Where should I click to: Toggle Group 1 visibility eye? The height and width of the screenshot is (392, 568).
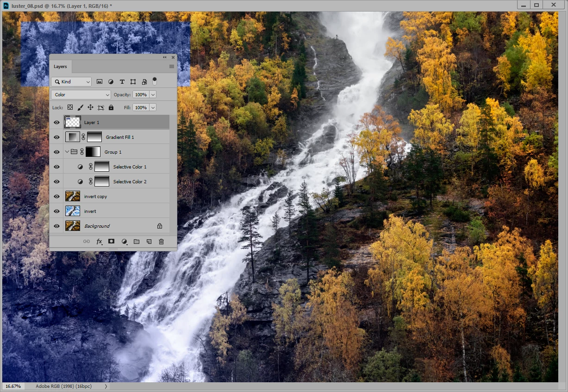click(56, 152)
